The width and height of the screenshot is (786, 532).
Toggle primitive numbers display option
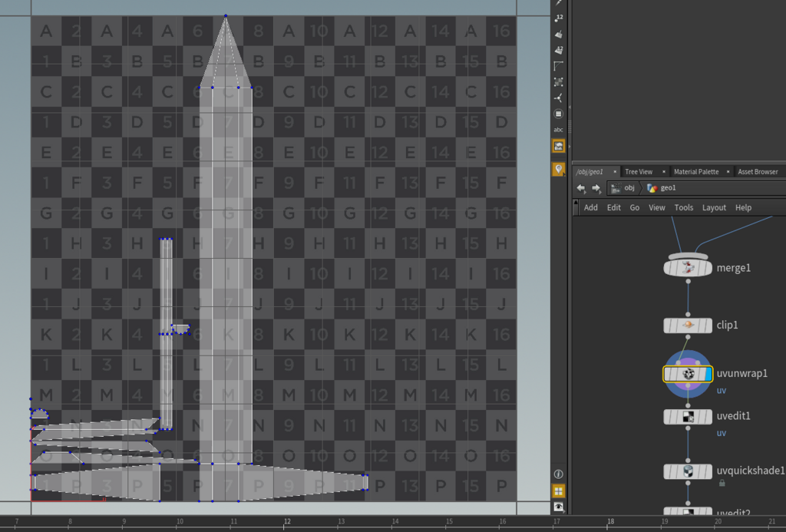[x=559, y=50]
